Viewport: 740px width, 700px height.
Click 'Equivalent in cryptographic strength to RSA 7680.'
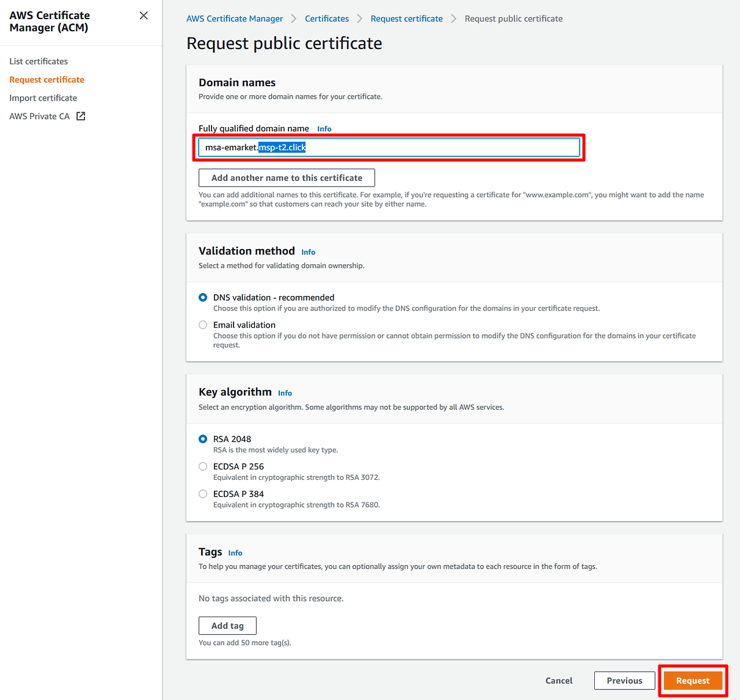pos(297,505)
